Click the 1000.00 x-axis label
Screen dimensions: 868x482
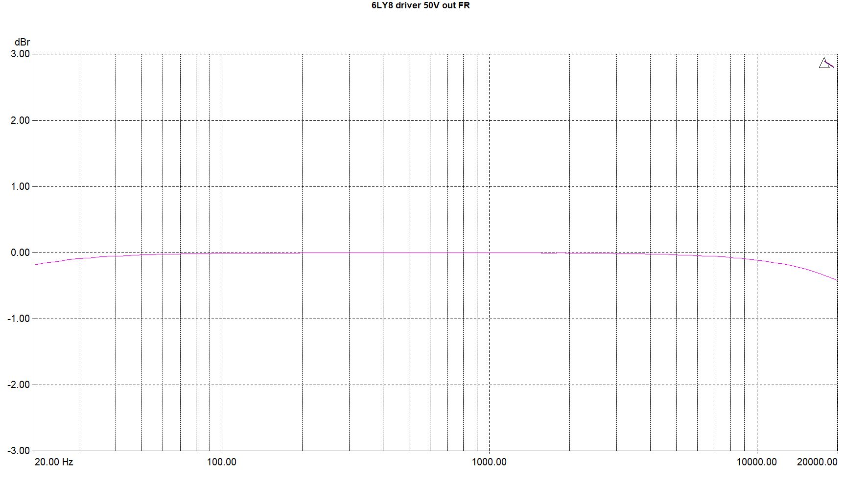pos(489,462)
